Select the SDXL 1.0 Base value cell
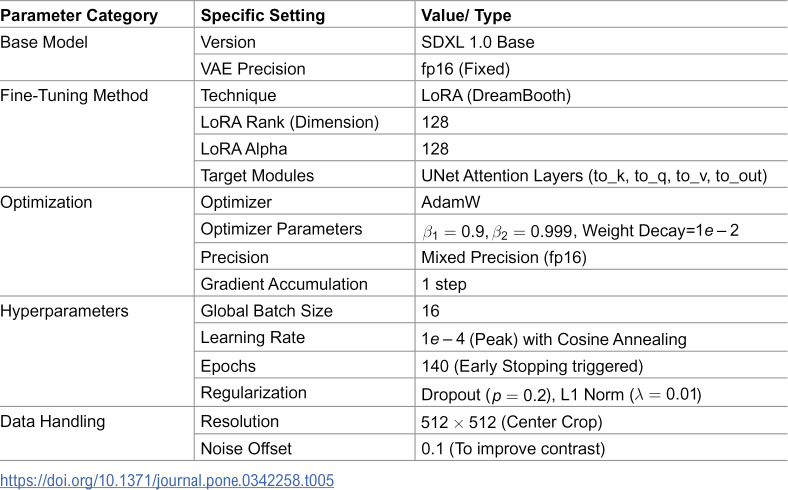This screenshot has width=788, height=490. pyautogui.click(x=602, y=41)
